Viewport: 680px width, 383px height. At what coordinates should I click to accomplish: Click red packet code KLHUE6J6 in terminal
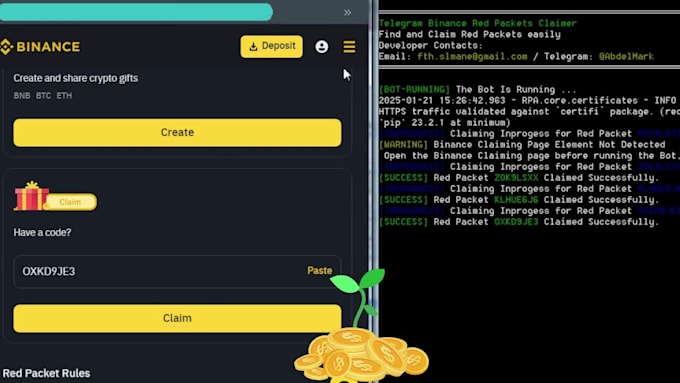516,200
